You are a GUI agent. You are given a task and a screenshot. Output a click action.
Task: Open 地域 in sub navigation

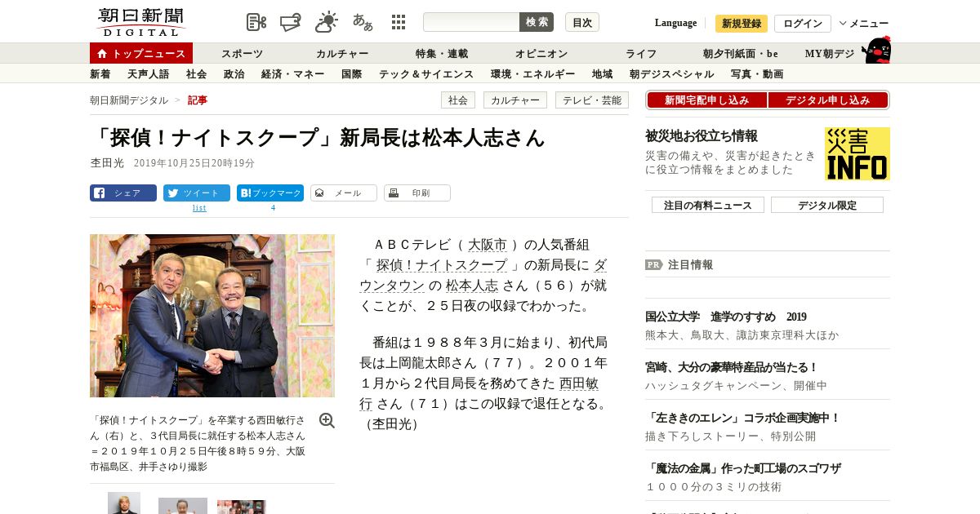[x=602, y=74]
